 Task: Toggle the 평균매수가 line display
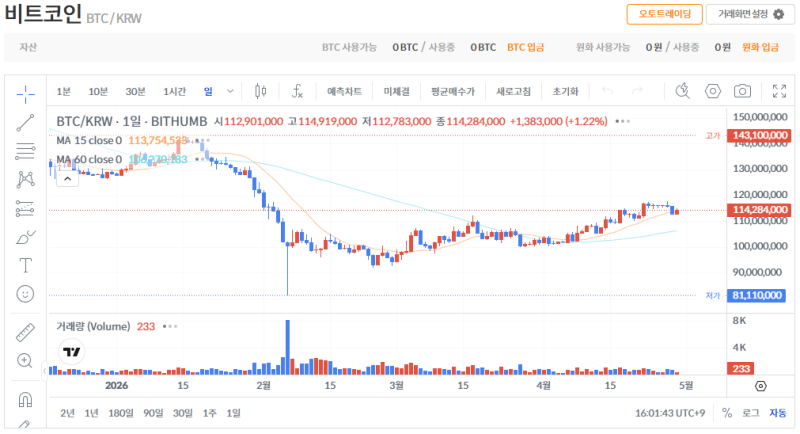pos(453,91)
